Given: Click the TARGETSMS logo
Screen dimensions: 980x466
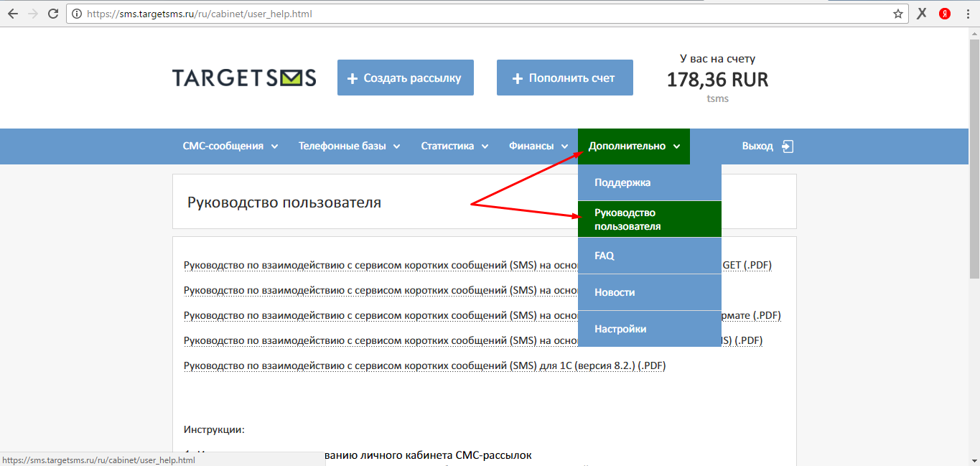Looking at the screenshot, I should click(x=244, y=78).
